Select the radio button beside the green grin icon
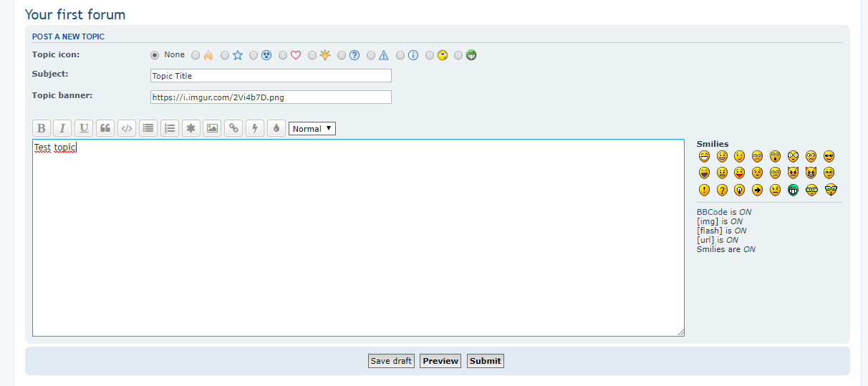Screen dimensions: 868x386 458,55
